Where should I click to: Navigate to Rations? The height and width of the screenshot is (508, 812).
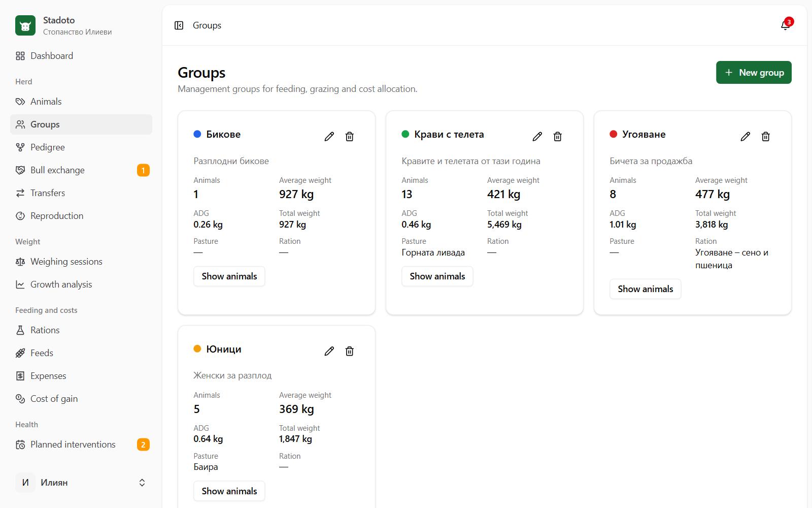[x=81, y=330]
